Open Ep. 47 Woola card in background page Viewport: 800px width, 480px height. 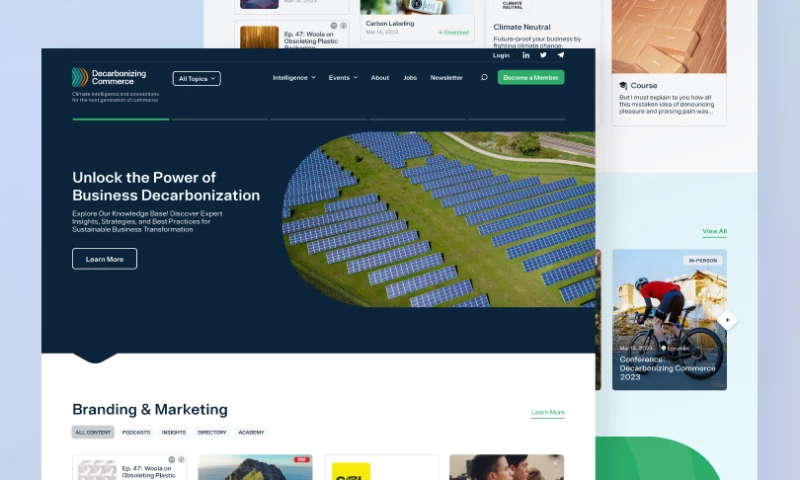pyautogui.click(x=292, y=35)
